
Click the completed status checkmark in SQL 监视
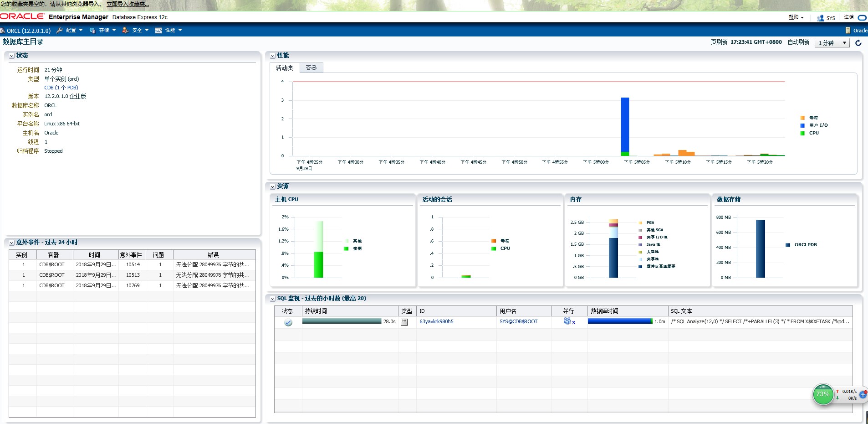(288, 322)
